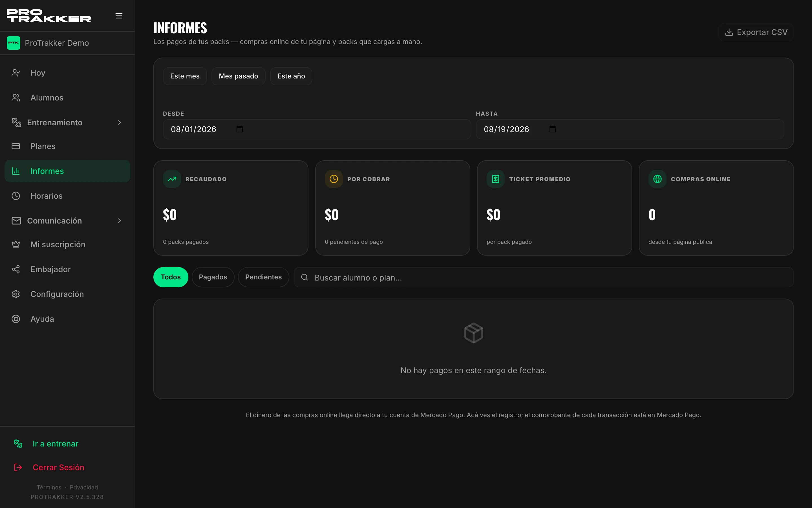Filter payments by Pagados
The image size is (812, 508).
click(213, 277)
